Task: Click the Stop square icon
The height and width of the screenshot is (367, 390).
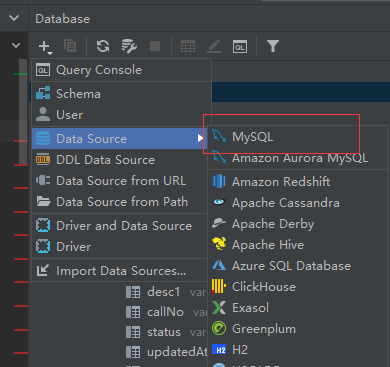Action: [x=155, y=46]
